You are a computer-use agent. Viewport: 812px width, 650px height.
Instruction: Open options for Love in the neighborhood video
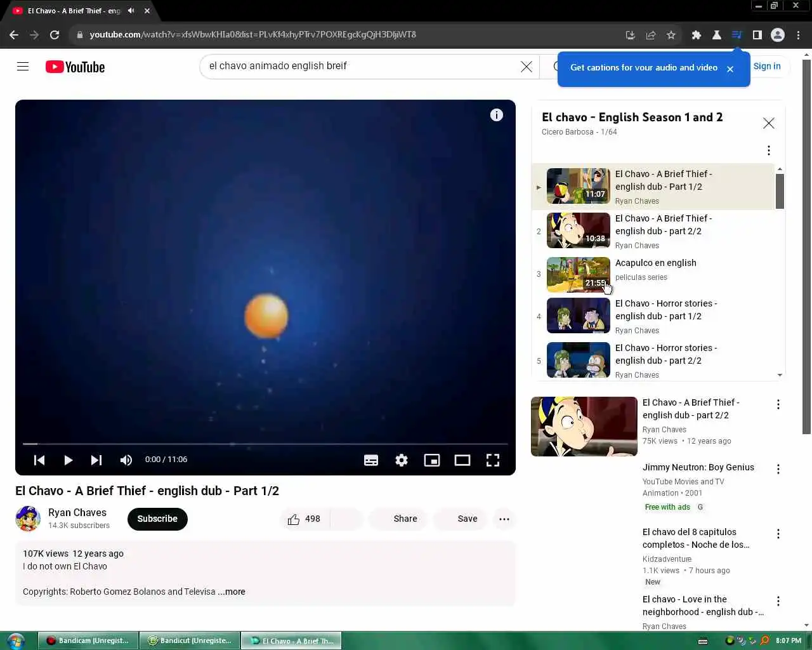click(778, 601)
